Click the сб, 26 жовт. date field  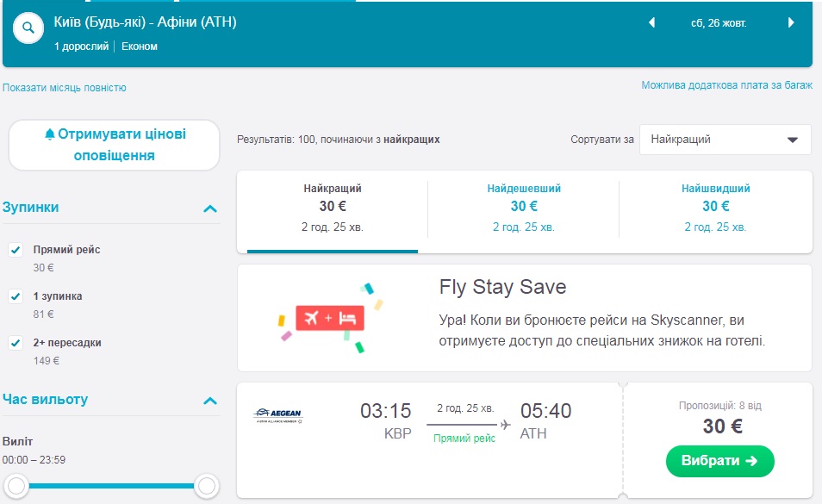722,23
